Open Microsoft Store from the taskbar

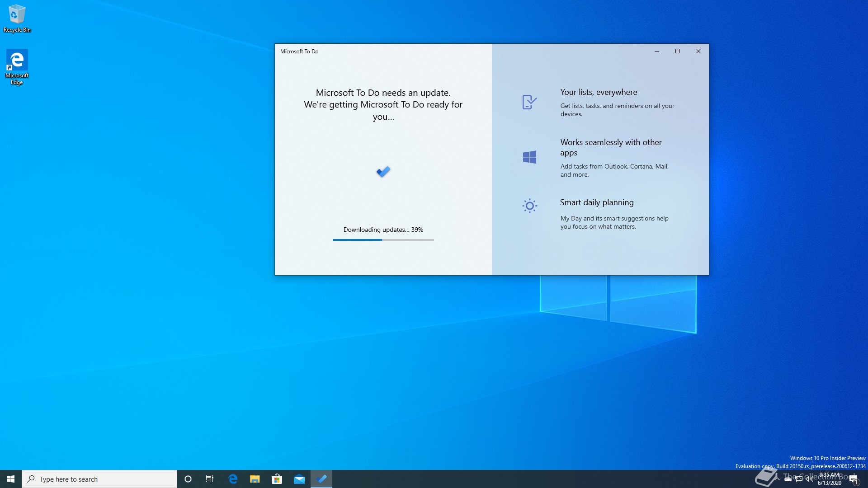(x=277, y=479)
